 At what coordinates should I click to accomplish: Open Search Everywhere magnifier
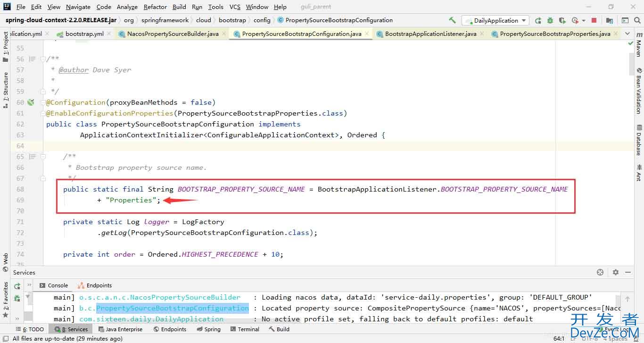tap(637, 20)
